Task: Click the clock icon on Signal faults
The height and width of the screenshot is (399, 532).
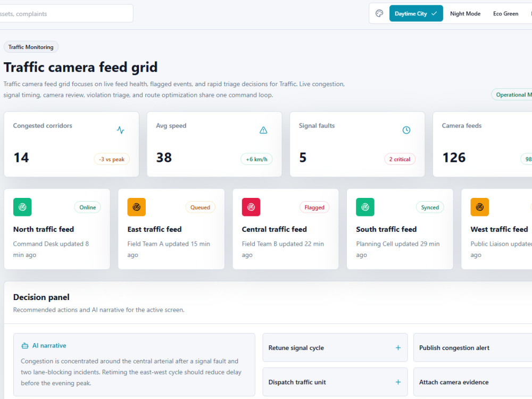Action: 406,130
